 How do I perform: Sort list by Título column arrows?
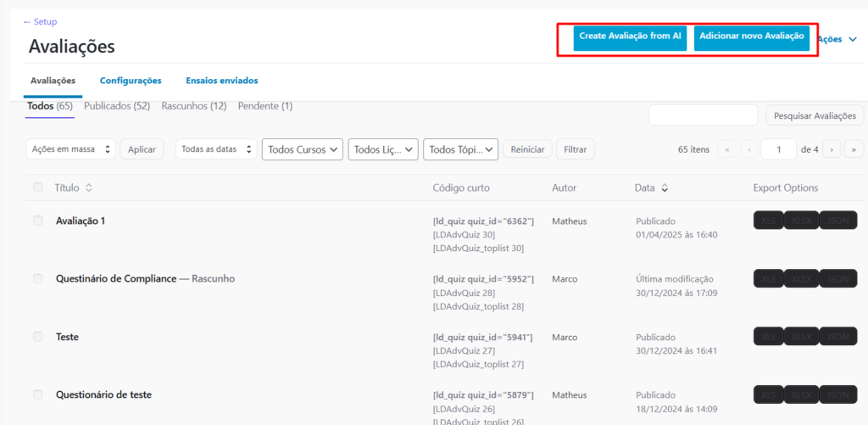coord(89,187)
